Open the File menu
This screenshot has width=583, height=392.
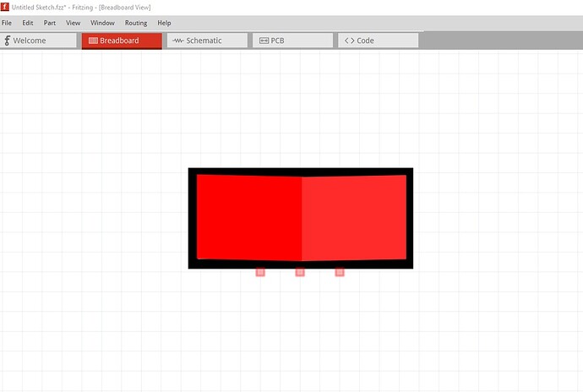[x=6, y=23]
